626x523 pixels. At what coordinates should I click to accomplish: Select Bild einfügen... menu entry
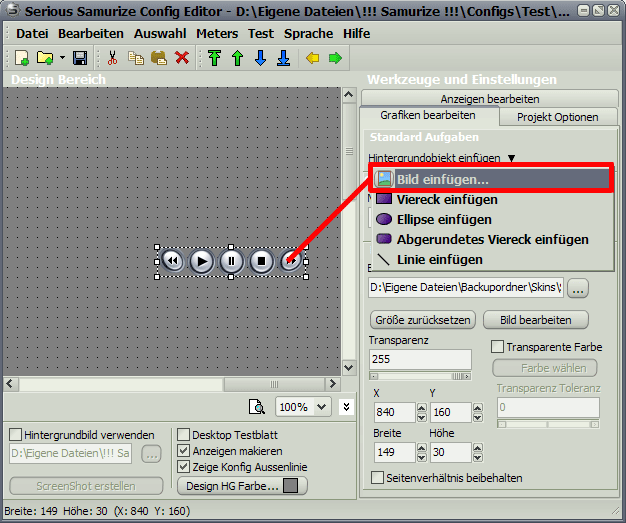(x=441, y=179)
